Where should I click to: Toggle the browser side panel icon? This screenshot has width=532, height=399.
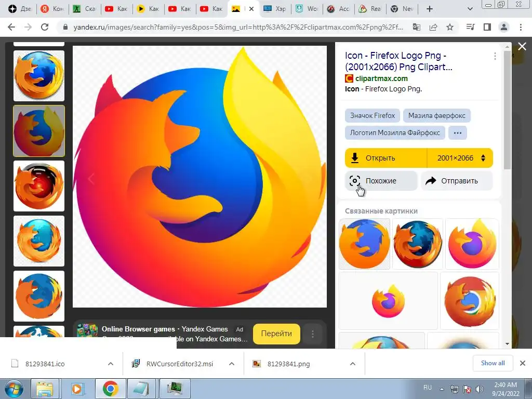487,27
